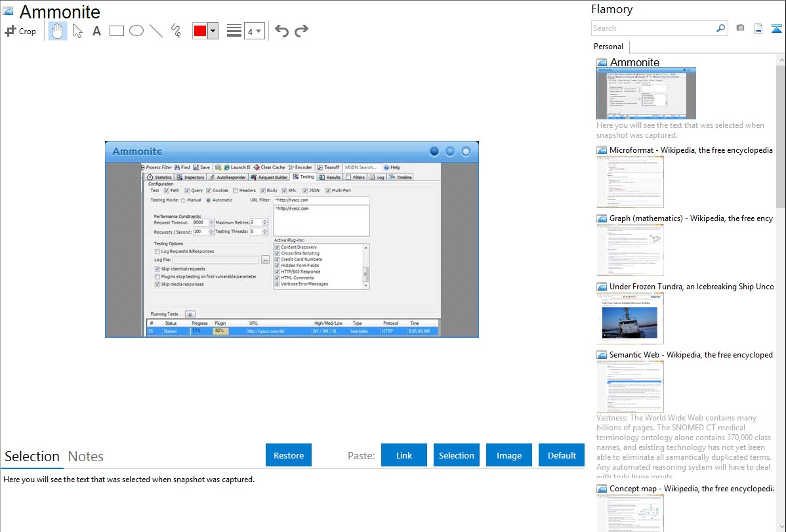Click the sidebar Ammonite entry's snapshot icon
Image resolution: width=786 pixels, height=532 pixels.
pos(602,62)
